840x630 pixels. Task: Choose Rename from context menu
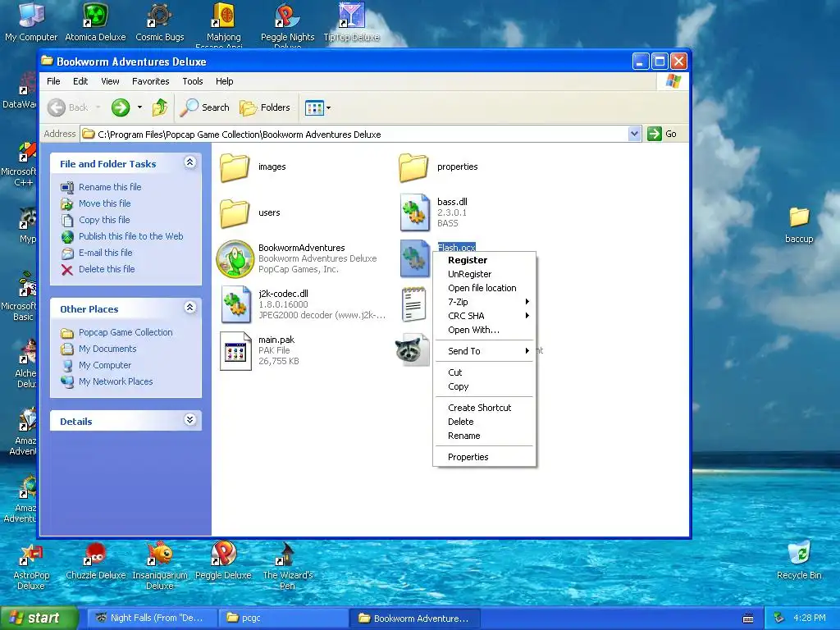pos(484,436)
